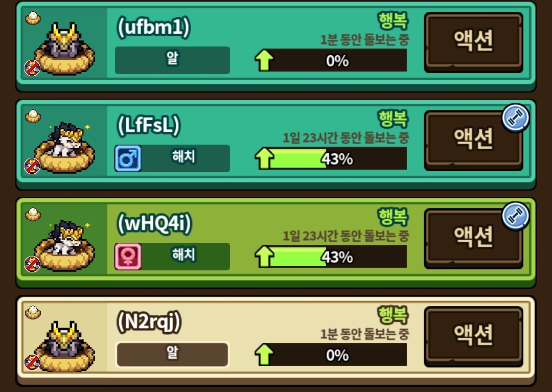
Task: Tap the dumbbell badge on wHQ4i's row
Action: pyautogui.click(x=515, y=216)
